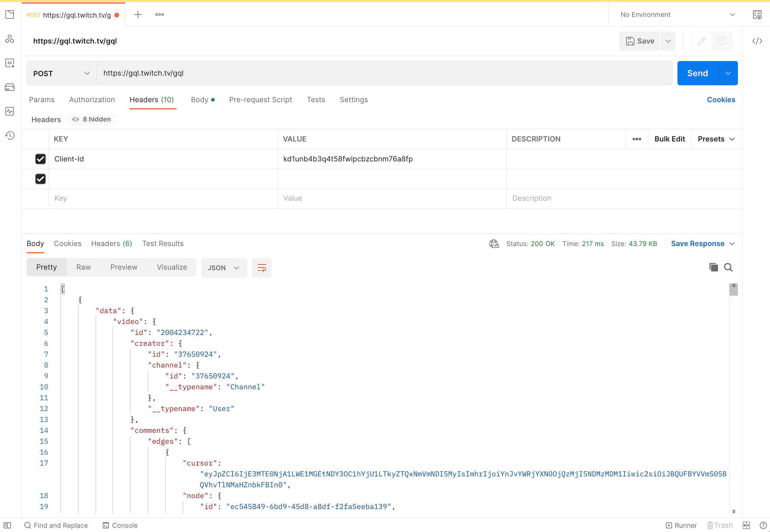Expand the Send options arrow
This screenshot has width=770, height=532.
728,73
